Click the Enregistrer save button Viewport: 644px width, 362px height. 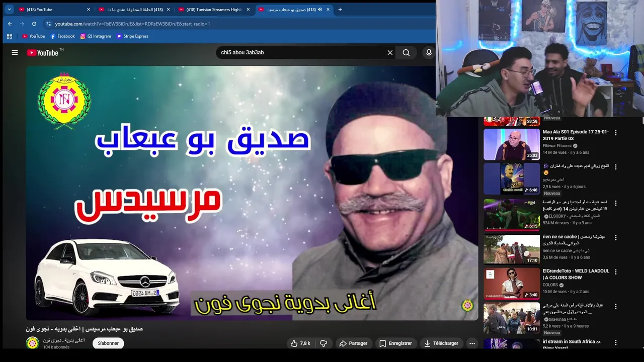click(x=395, y=343)
